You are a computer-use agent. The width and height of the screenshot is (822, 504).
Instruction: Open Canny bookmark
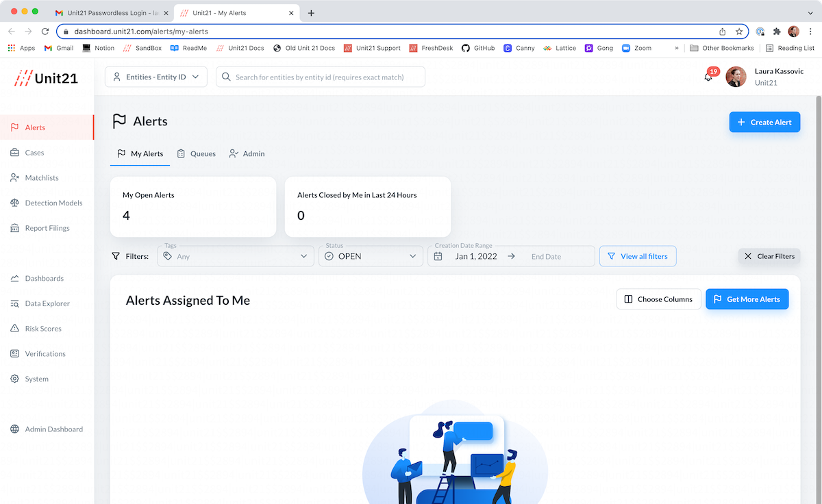pyautogui.click(x=519, y=48)
